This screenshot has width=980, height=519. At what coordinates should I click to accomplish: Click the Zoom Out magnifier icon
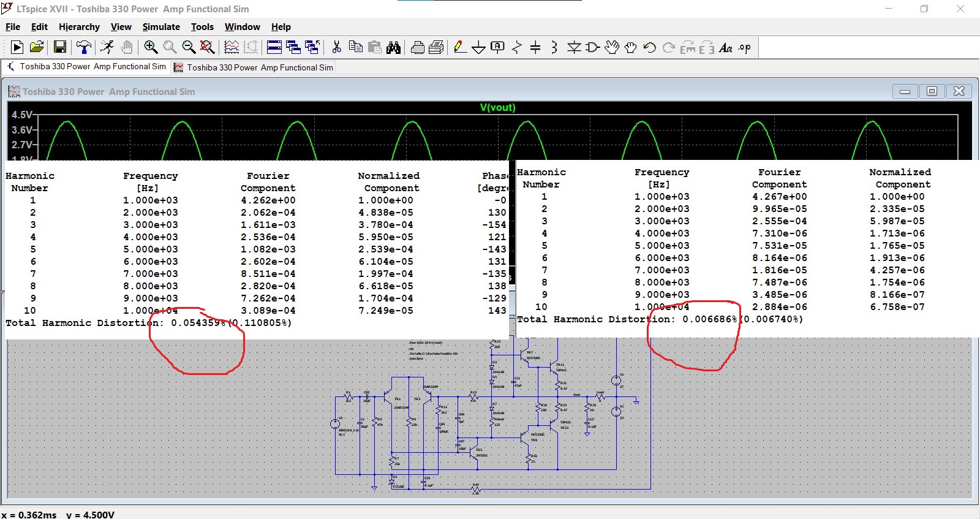click(x=189, y=47)
